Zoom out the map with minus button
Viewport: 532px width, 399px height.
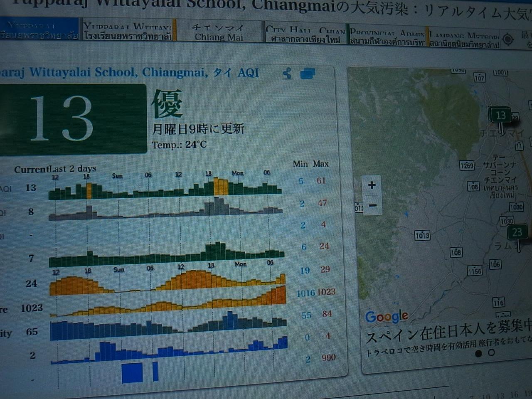click(x=372, y=205)
